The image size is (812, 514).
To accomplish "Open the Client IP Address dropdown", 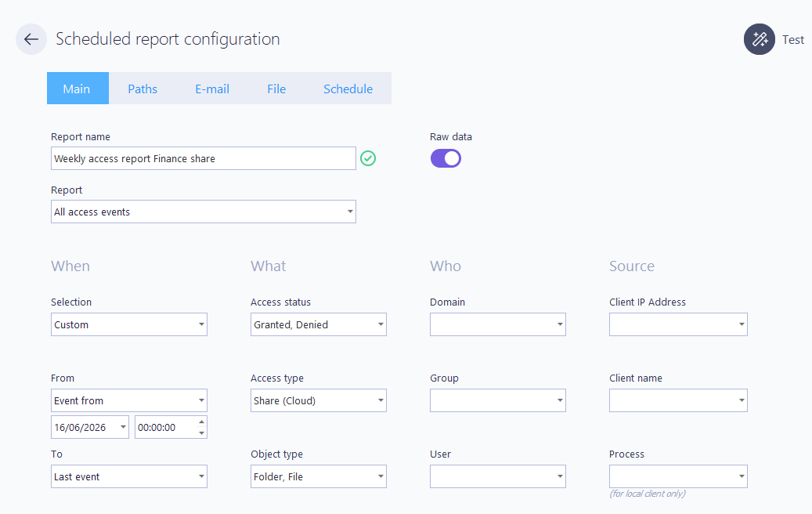I will click(x=678, y=324).
